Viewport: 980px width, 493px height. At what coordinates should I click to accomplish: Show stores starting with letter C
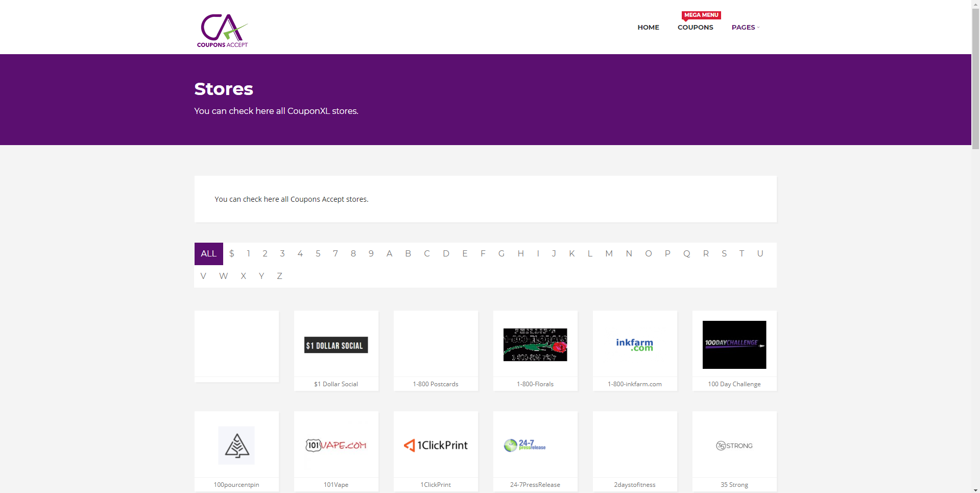(427, 254)
